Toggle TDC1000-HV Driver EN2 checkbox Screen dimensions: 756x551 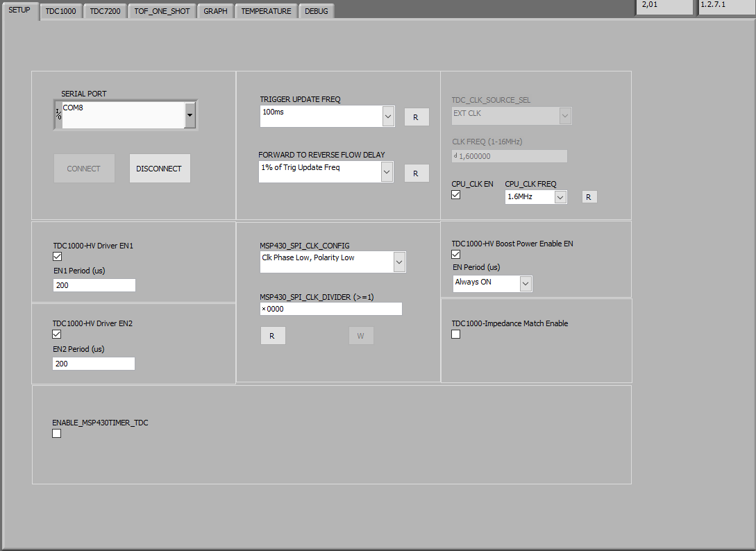click(56, 334)
